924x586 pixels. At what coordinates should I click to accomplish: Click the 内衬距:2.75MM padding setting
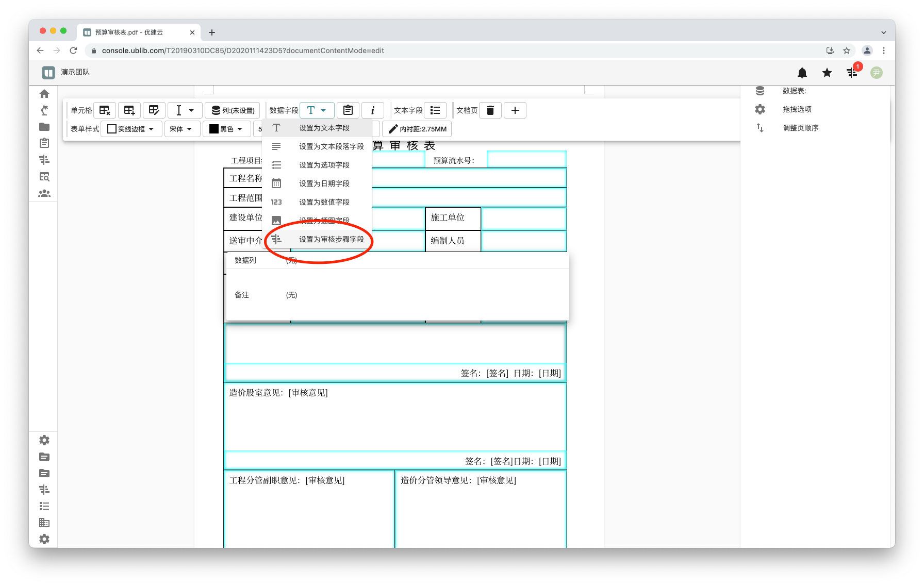[x=417, y=129]
